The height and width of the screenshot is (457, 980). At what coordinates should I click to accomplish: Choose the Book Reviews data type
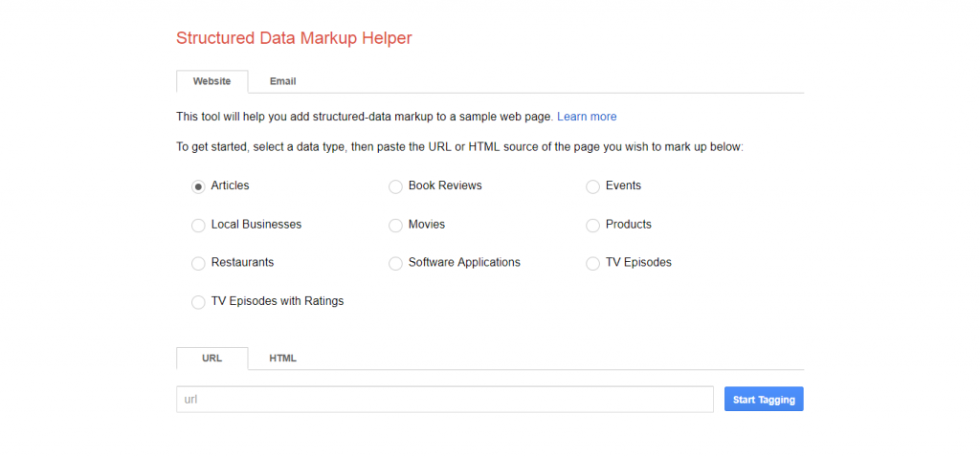(x=395, y=186)
